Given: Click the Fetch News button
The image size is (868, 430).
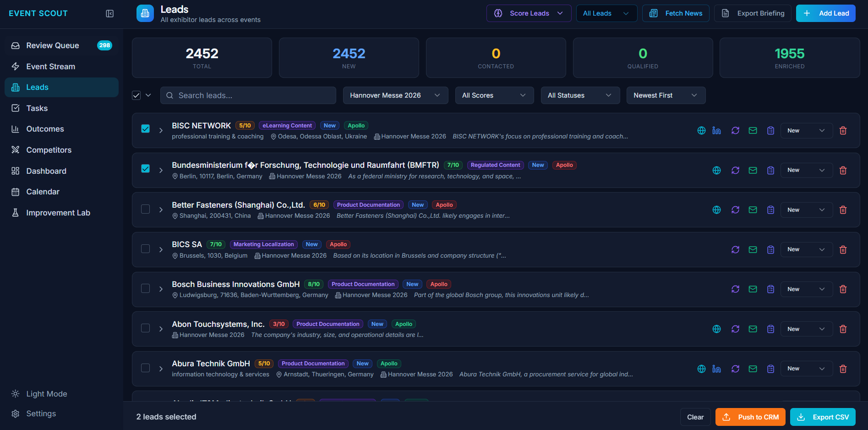Looking at the screenshot, I should (x=676, y=13).
